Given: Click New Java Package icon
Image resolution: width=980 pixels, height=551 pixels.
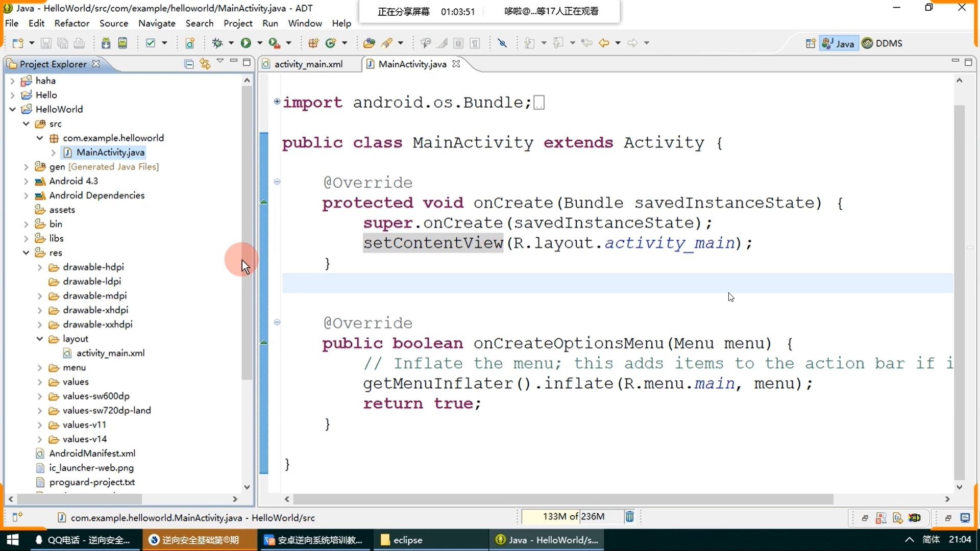Looking at the screenshot, I should [x=313, y=43].
